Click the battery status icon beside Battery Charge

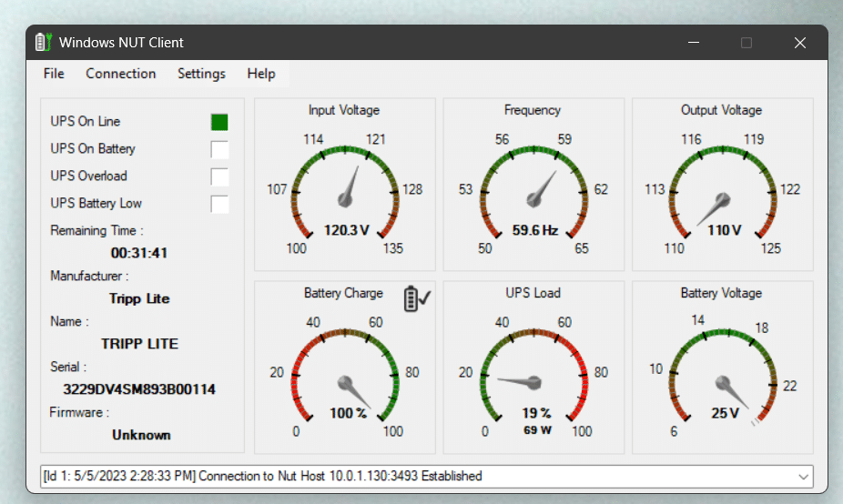pyautogui.click(x=417, y=298)
